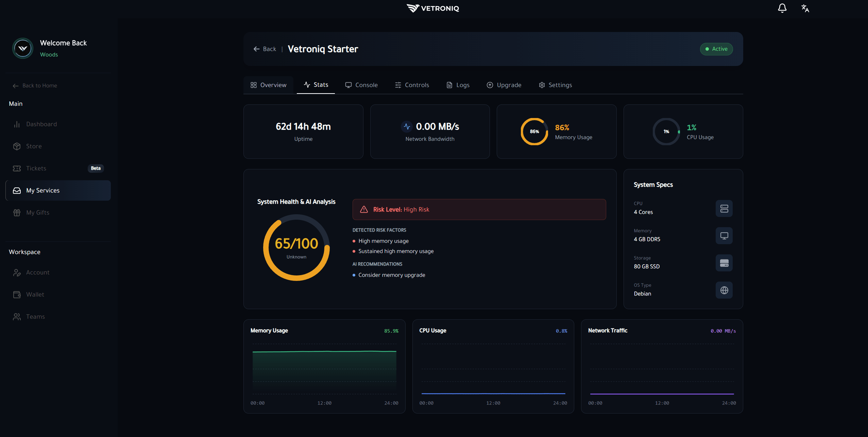Click the Beta badge next to Tickets

tap(96, 168)
